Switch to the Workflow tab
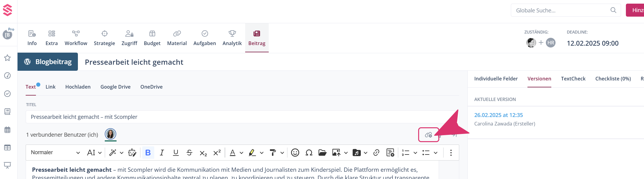The height and width of the screenshot is (179, 644). tap(76, 38)
